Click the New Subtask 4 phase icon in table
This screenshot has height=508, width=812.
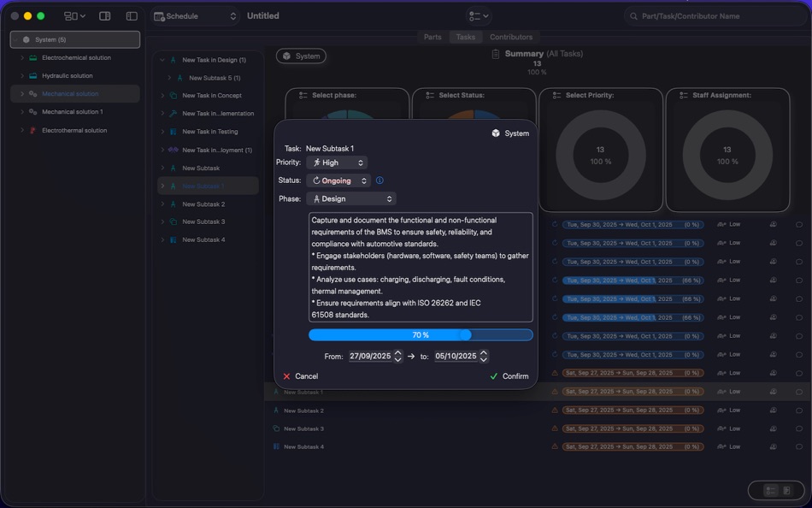(276, 446)
